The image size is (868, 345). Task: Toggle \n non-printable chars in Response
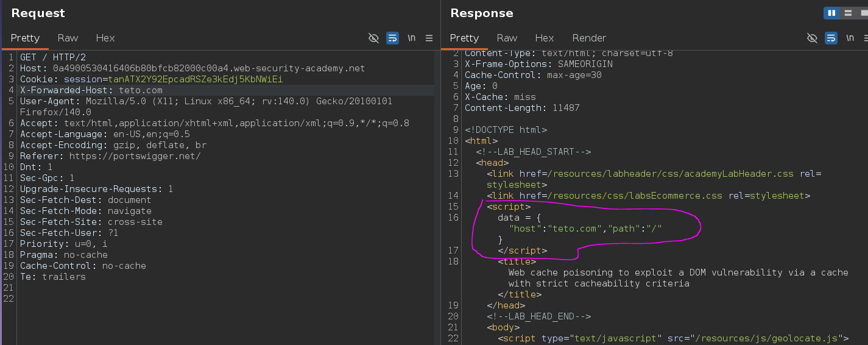pyautogui.click(x=850, y=38)
